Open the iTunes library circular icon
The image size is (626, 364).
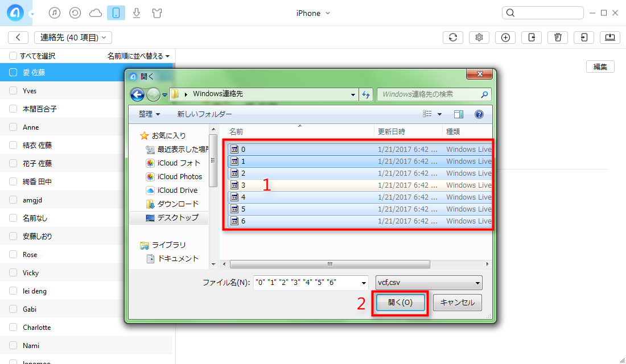tap(75, 13)
